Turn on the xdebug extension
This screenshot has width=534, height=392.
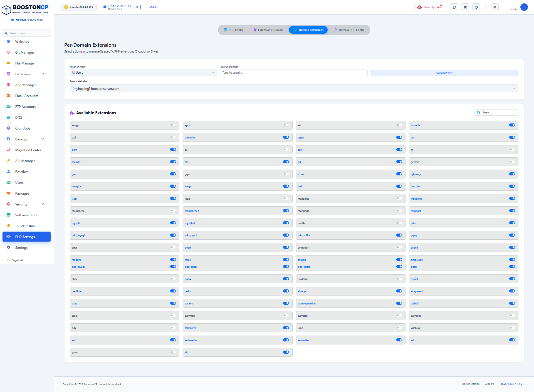512,328
